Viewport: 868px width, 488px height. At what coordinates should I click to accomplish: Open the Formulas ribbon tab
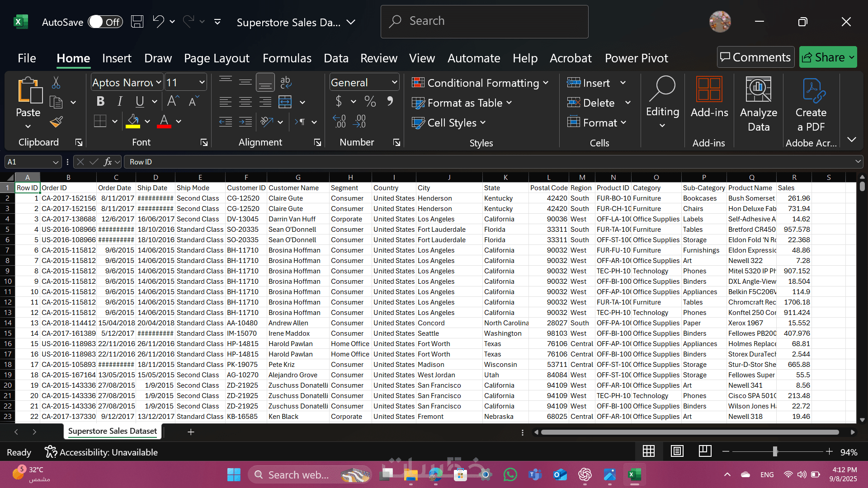287,58
